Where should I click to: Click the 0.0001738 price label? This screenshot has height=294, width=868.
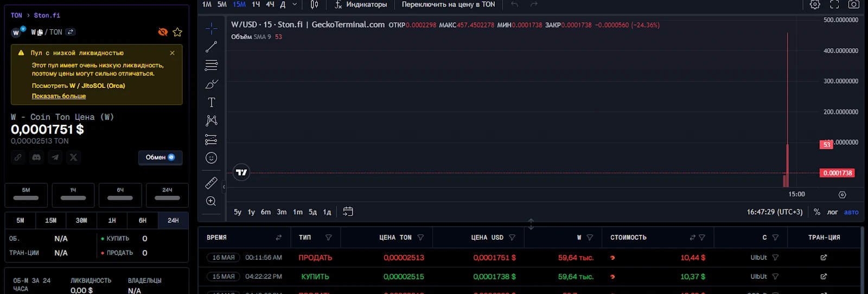click(837, 173)
